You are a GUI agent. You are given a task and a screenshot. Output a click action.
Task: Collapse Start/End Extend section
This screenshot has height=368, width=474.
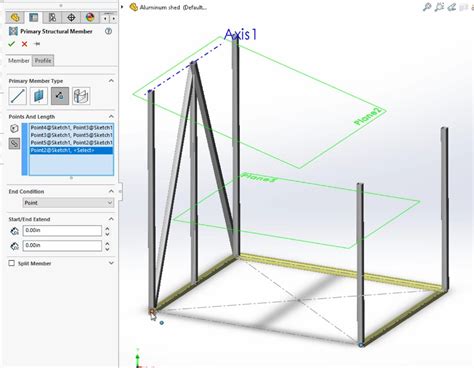111,219
